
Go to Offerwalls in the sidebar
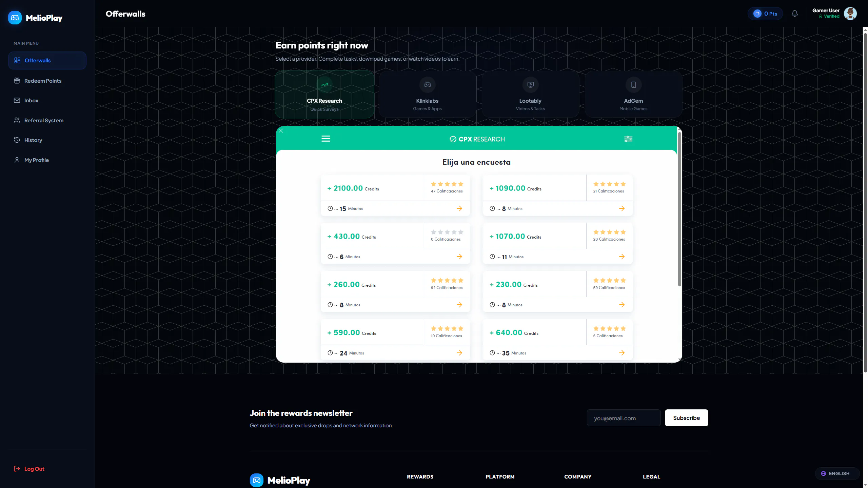tap(47, 60)
